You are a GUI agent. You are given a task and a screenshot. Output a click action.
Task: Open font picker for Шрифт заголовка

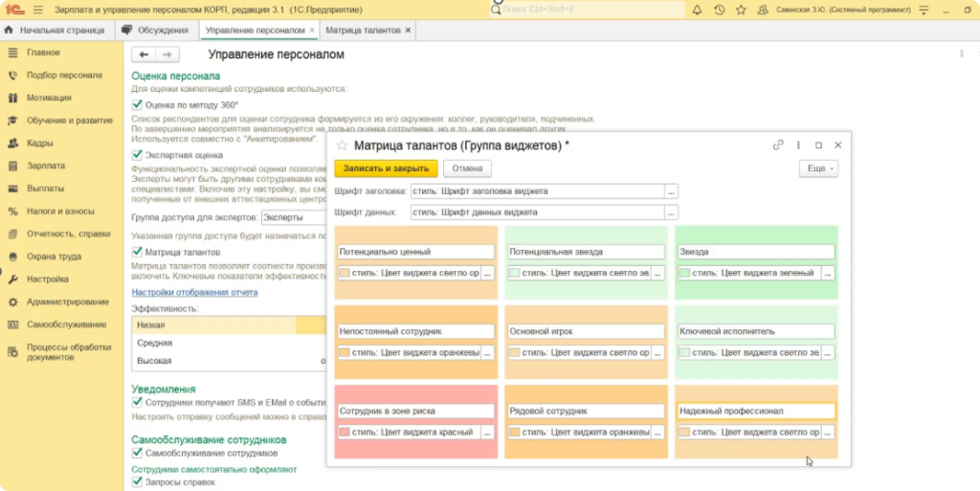(x=672, y=191)
